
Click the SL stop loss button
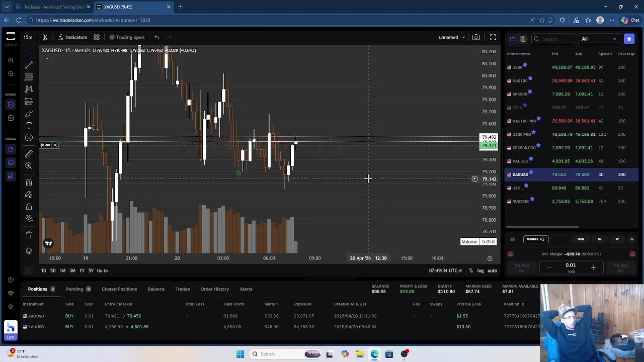[x=599, y=239]
